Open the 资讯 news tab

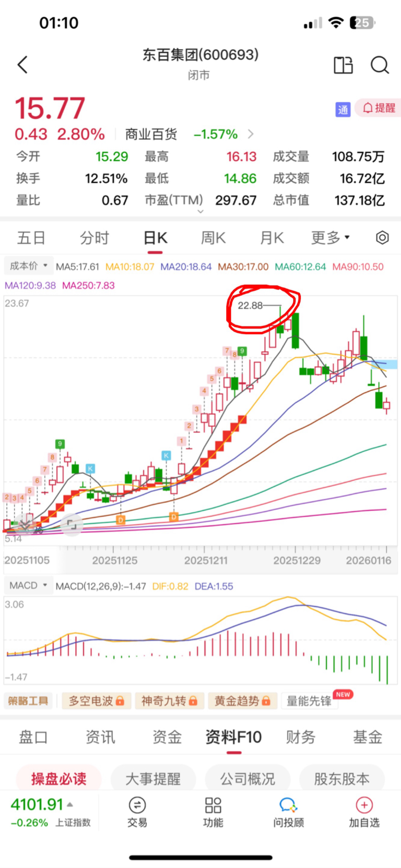tap(100, 737)
